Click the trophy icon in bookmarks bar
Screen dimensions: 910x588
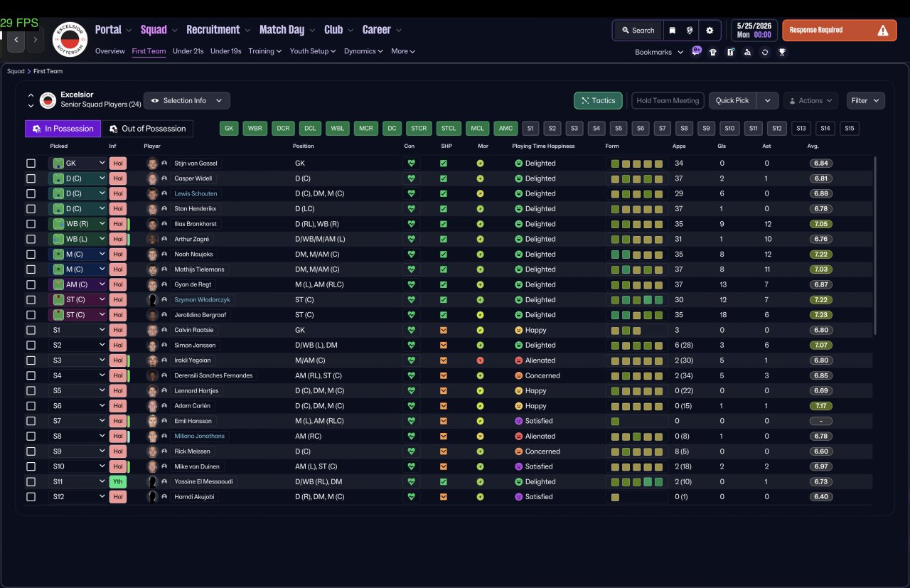coord(782,52)
